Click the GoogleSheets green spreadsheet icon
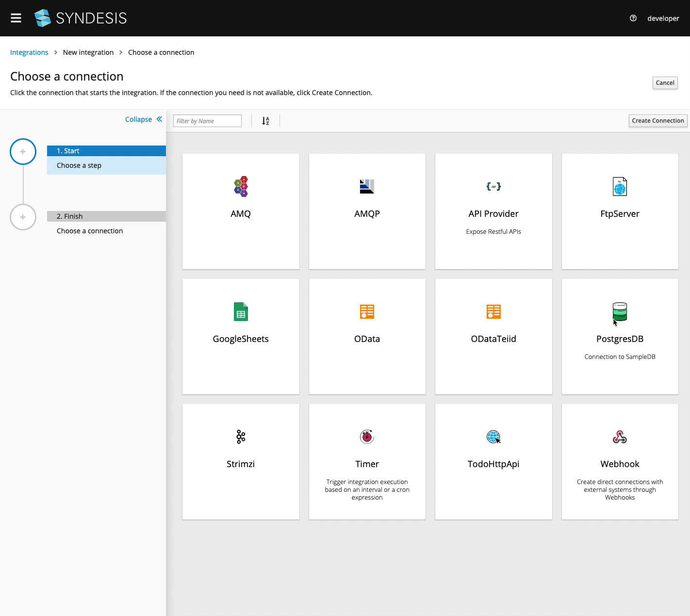690x616 pixels. point(241,312)
